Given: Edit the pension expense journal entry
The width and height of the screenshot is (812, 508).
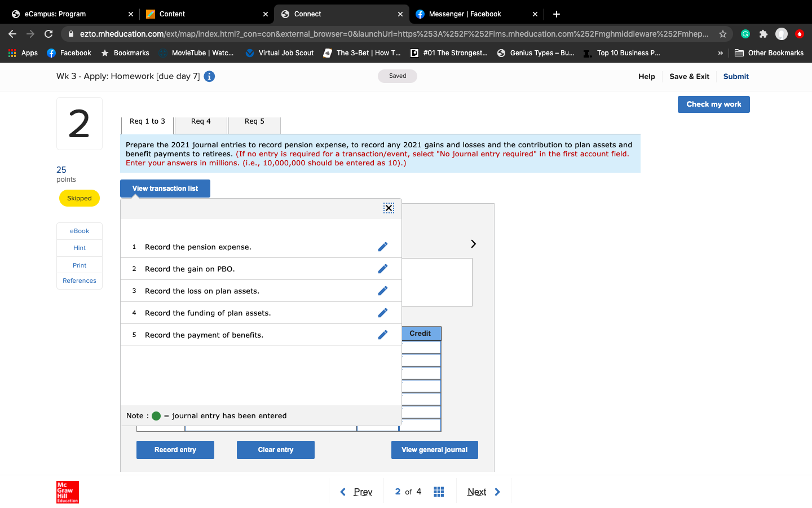Looking at the screenshot, I should tap(383, 246).
